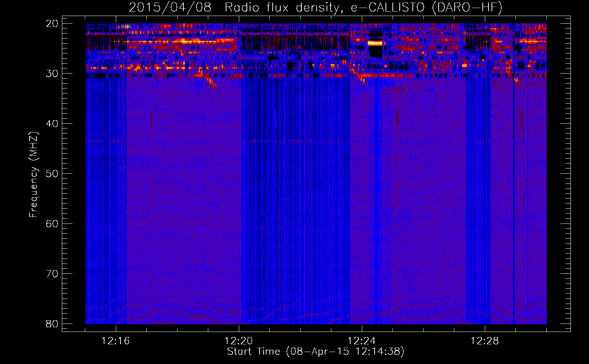Click the 30 frequency tick label
The width and height of the screenshot is (589, 364).
(x=52, y=74)
